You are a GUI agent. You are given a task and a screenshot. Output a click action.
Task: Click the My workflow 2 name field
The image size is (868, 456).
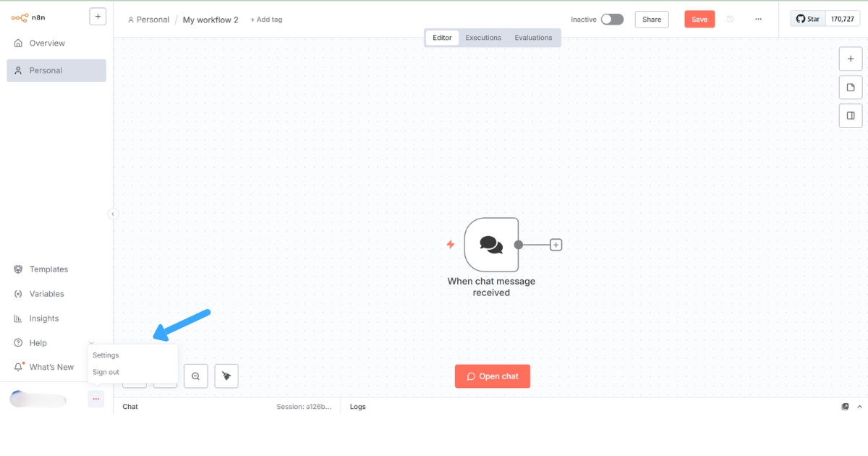click(x=210, y=20)
